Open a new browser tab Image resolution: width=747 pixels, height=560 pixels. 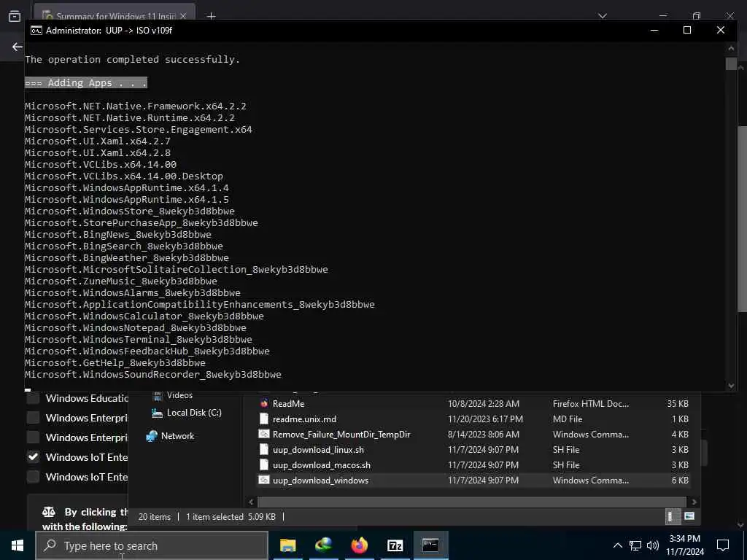tap(211, 16)
